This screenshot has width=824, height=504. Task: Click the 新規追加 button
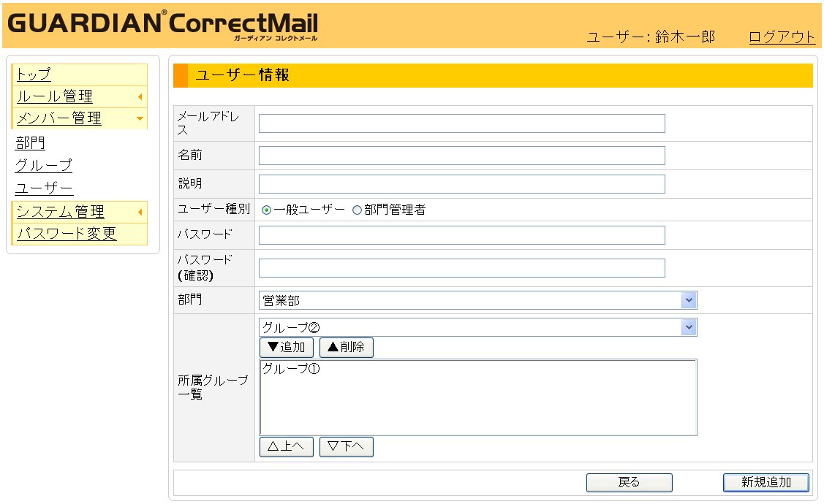coord(766,483)
